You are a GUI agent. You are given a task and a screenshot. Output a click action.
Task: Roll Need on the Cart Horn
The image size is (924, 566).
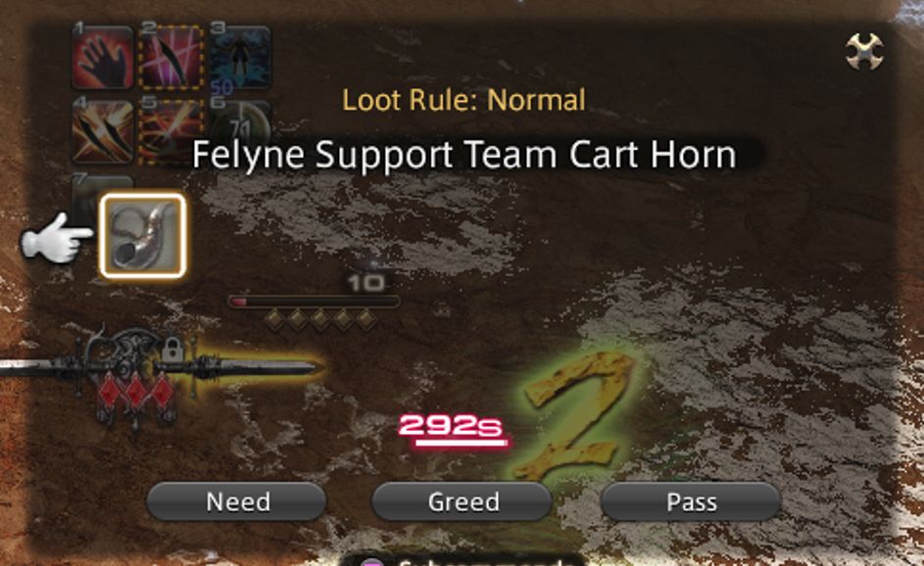(237, 501)
